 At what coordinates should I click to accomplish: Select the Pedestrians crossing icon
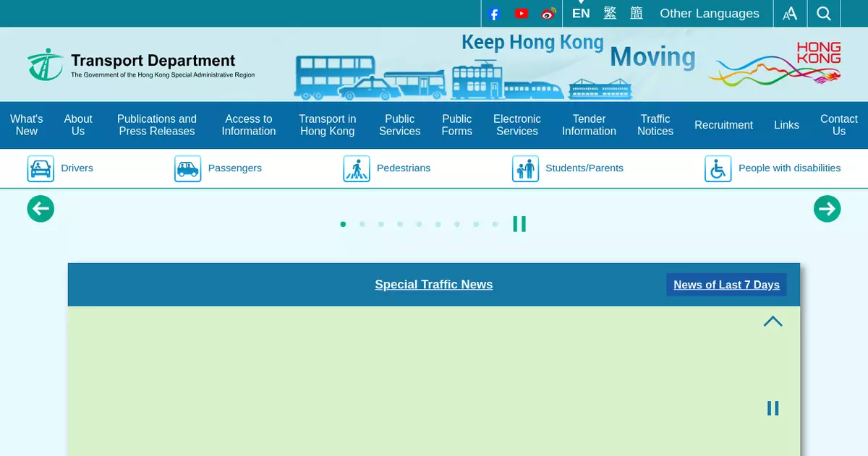(356, 168)
